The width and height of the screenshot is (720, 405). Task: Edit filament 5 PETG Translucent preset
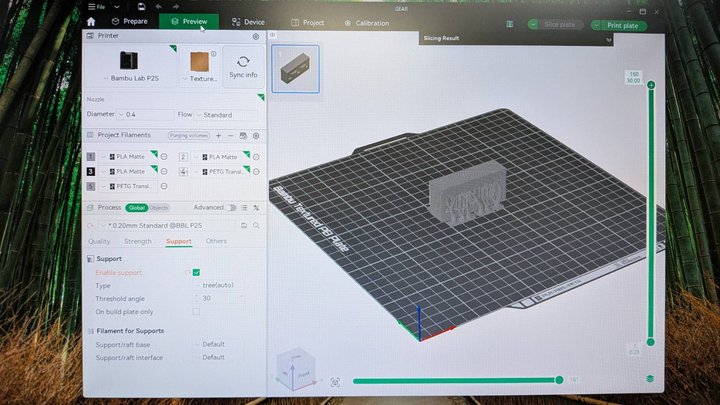(x=164, y=186)
